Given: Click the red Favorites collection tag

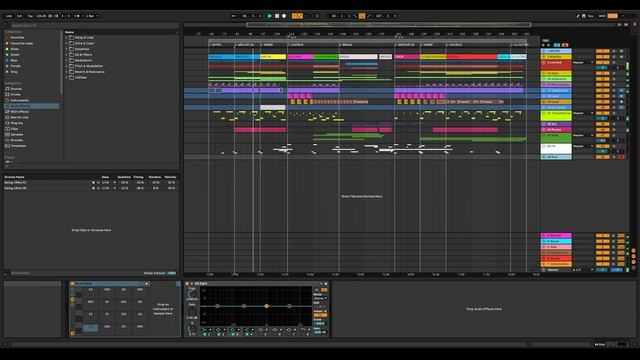Looking at the screenshot, I should (7, 37).
